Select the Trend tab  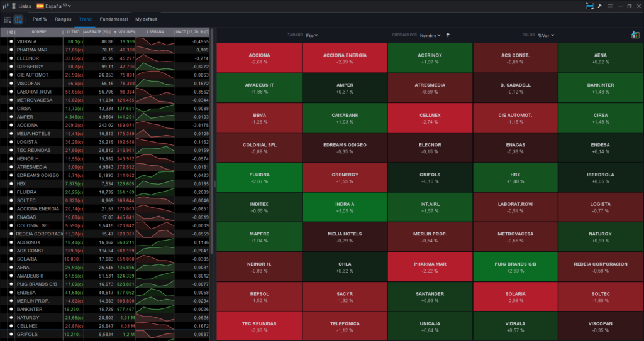coord(86,19)
